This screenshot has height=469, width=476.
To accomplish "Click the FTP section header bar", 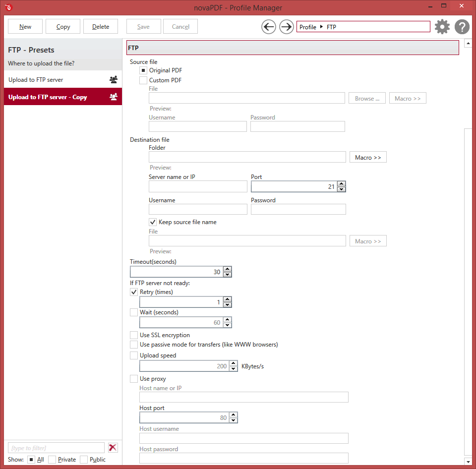I will 293,48.
